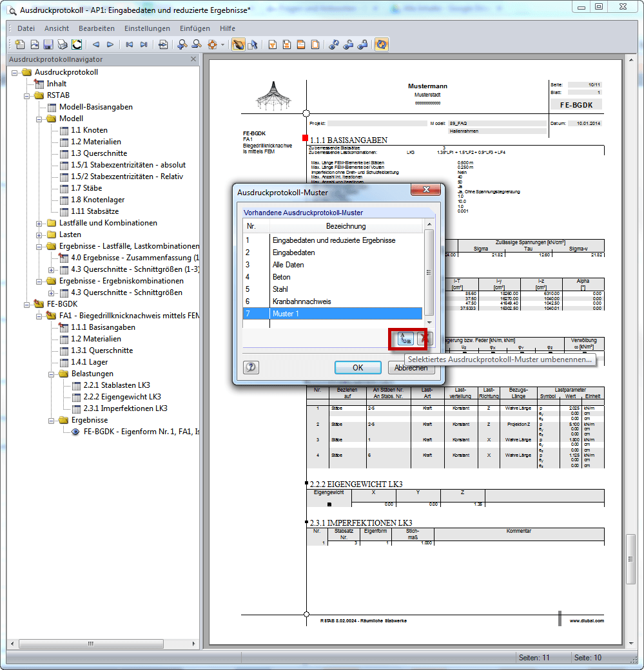Open dropdown arrow next to lifebuoy icon
The width and height of the screenshot is (644, 670).
[223, 45]
